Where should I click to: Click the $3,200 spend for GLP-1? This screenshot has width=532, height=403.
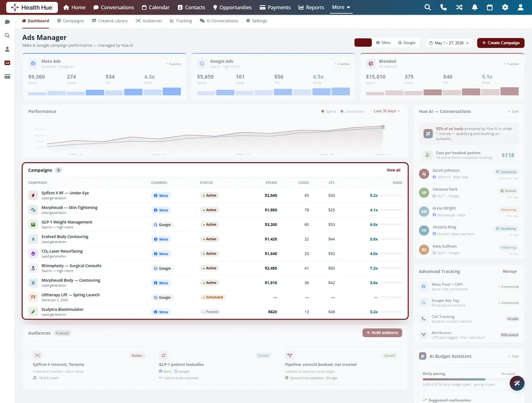tap(271, 224)
